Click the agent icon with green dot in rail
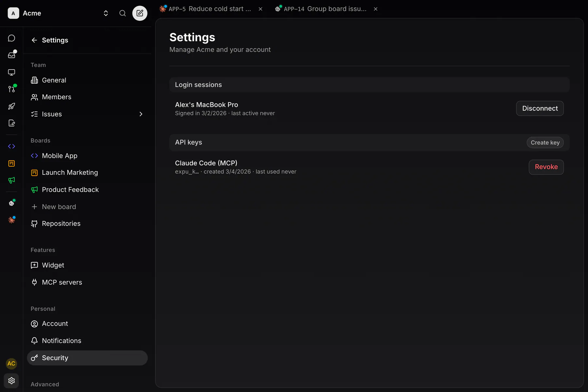Viewport: 588px width, 392px height. pyautogui.click(x=11, y=203)
